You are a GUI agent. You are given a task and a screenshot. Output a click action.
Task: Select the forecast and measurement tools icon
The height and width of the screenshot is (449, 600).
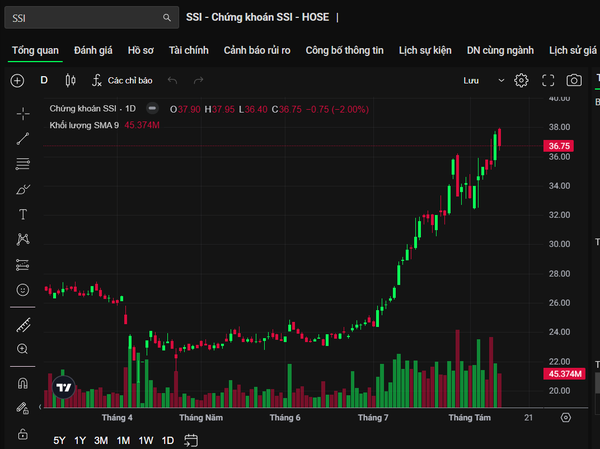[23, 265]
